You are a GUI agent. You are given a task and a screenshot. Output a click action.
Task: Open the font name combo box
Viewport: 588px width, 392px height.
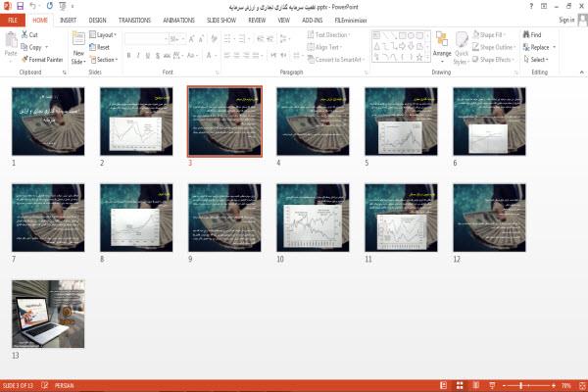(x=146, y=39)
